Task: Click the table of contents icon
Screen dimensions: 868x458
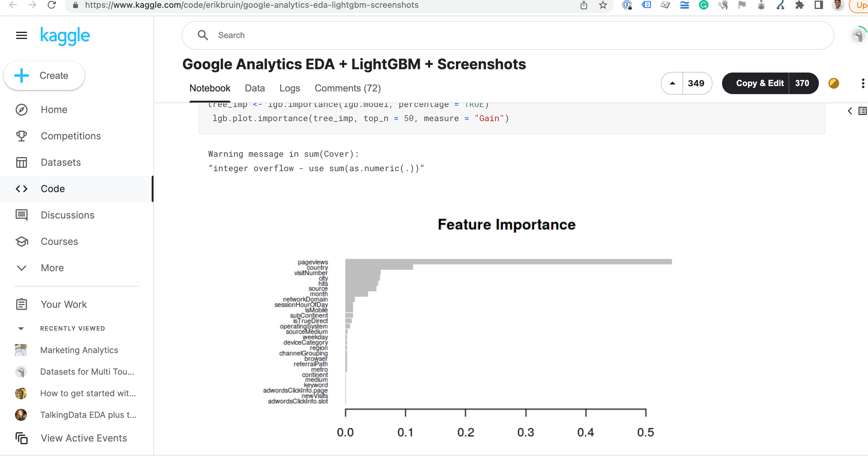Action: click(862, 111)
